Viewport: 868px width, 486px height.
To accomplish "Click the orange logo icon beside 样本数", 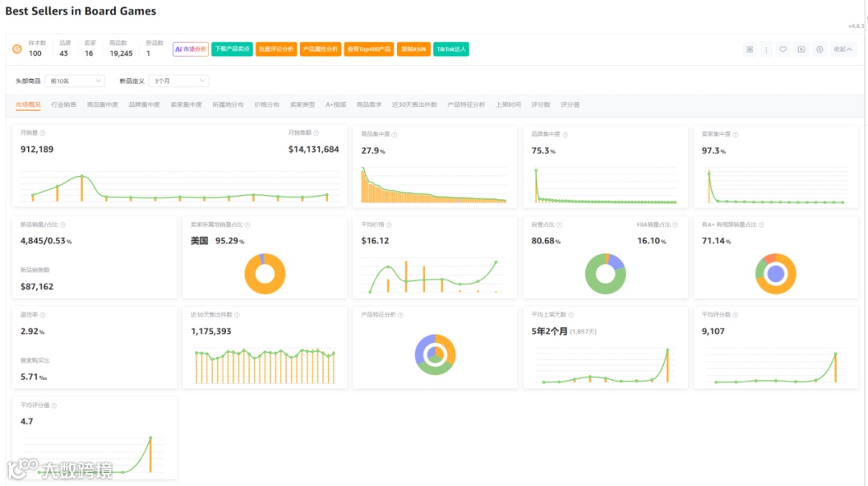I will pos(17,49).
